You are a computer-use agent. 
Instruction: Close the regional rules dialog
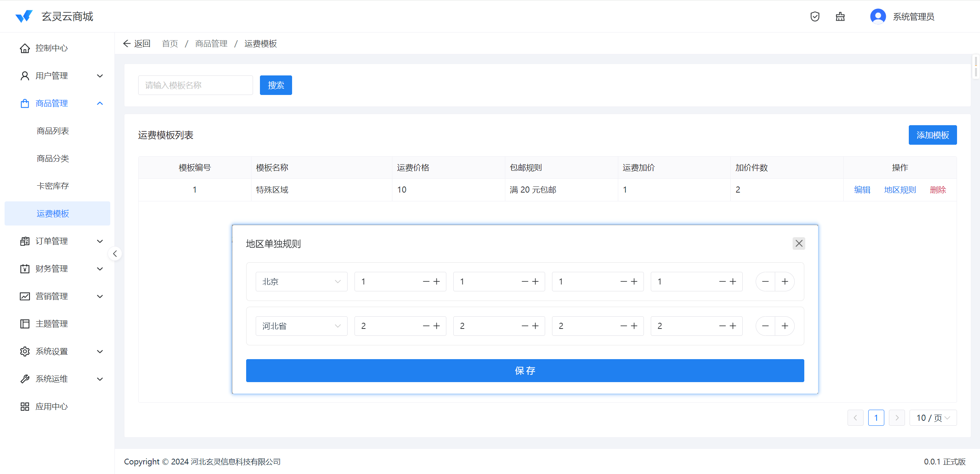coord(799,244)
